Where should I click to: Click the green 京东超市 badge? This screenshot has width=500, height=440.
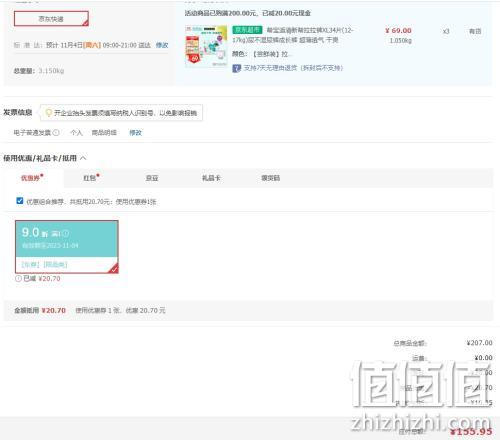(x=247, y=30)
